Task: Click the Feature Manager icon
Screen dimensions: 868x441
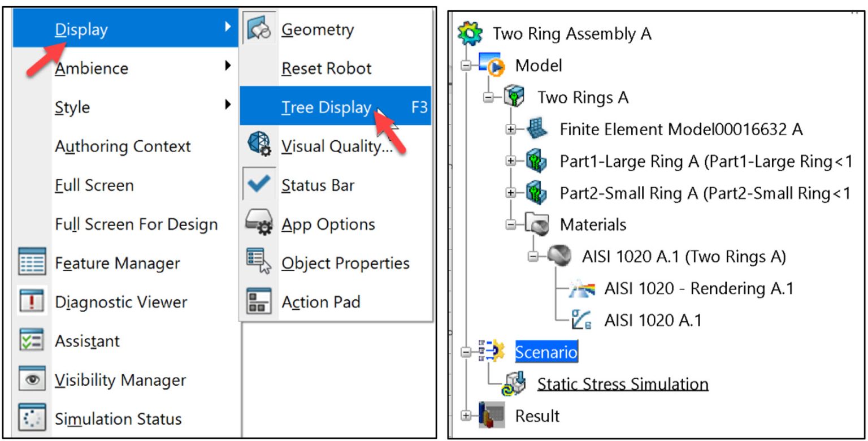Action: 33,263
